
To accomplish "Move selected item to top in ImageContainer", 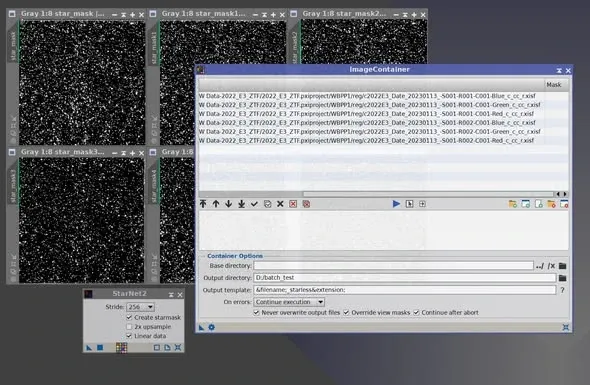I will click(203, 204).
